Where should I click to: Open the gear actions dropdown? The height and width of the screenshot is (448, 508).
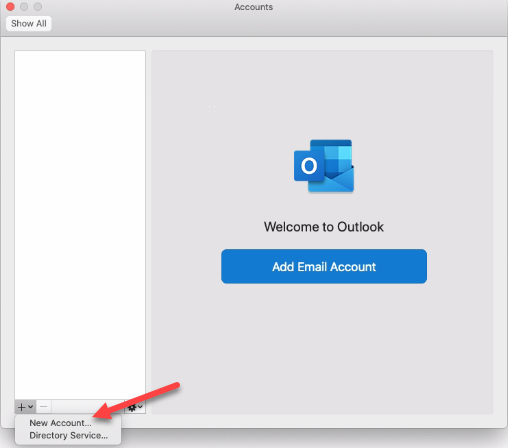tap(135, 407)
